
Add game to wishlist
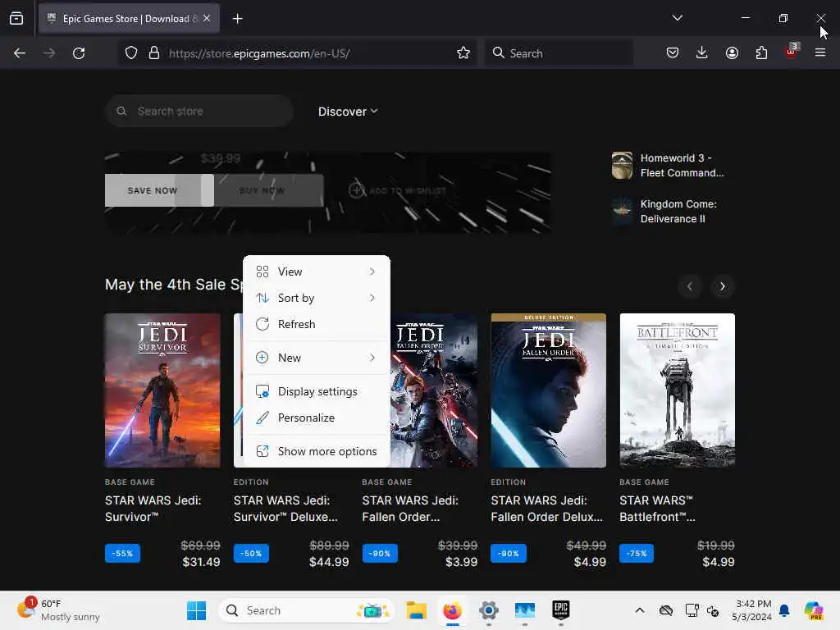398,190
